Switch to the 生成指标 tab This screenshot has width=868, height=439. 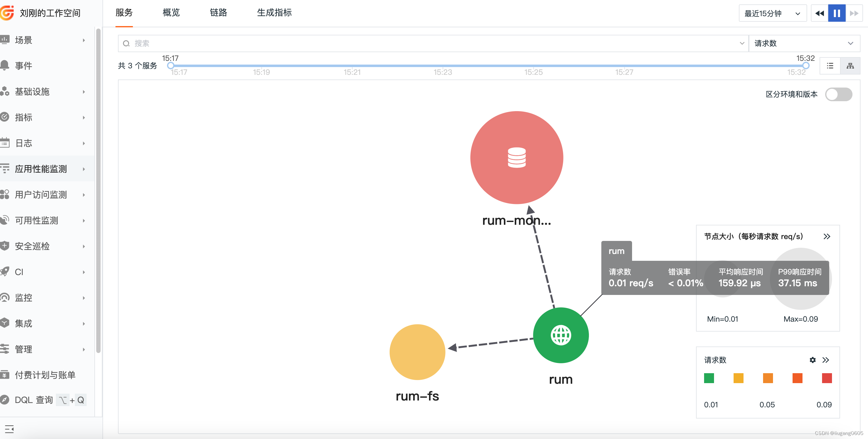[274, 13]
